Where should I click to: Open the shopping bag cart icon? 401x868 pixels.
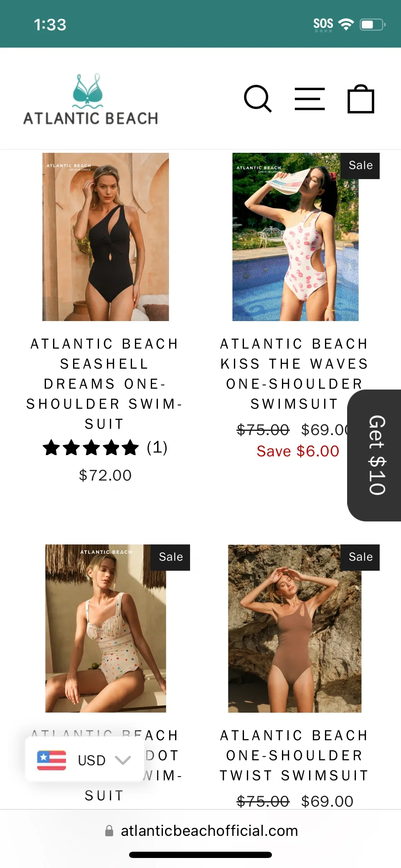[x=361, y=99]
